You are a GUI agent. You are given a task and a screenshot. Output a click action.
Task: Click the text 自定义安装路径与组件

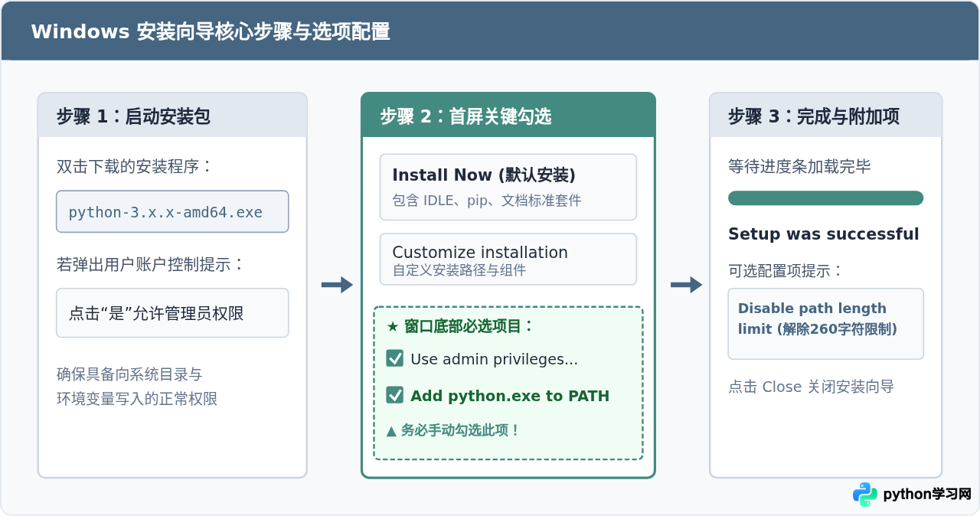459,270
